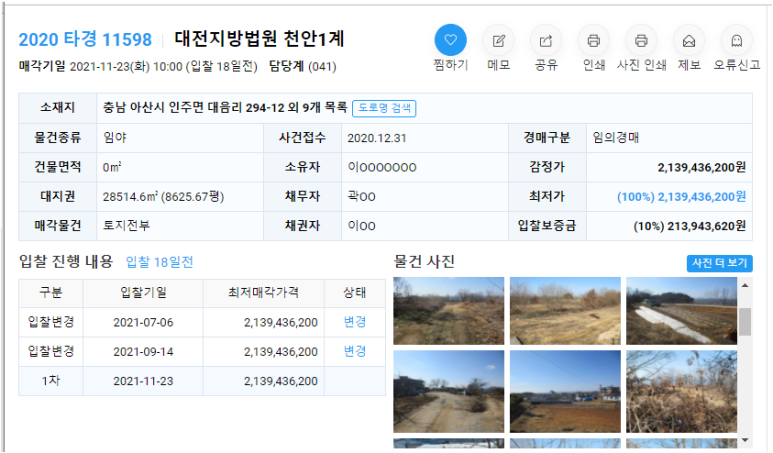Screen dimensions: 773x453
Task: Click the 대지권 value 28514.6㎡
Action: (130, 197)
